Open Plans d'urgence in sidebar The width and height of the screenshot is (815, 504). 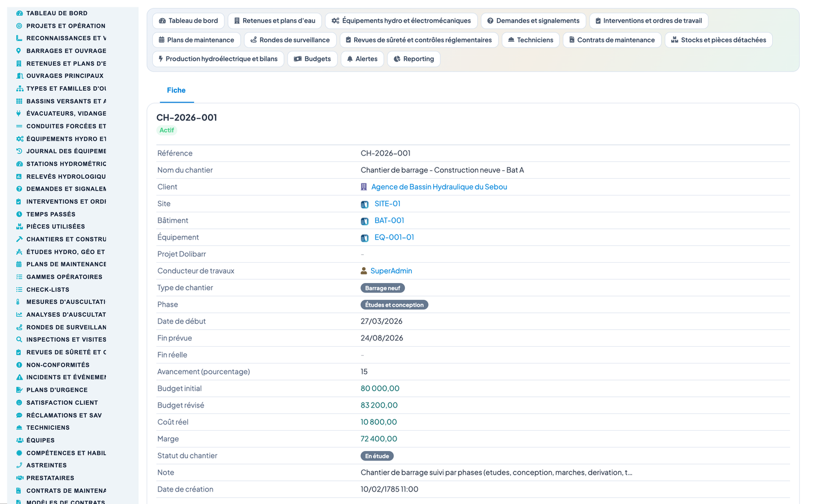point(57,390)
